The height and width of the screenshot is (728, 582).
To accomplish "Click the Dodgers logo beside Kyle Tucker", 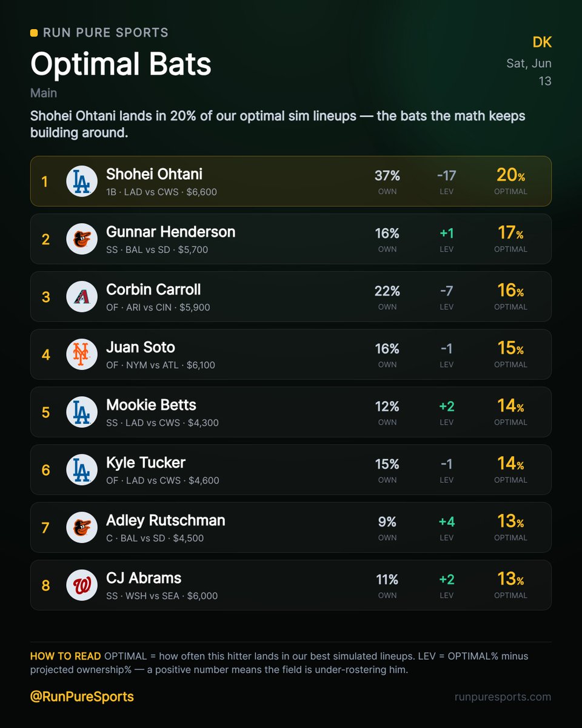I will (82, 470).
